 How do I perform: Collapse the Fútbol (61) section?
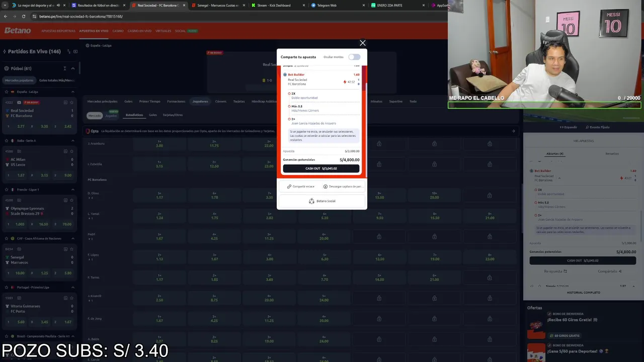72,68
